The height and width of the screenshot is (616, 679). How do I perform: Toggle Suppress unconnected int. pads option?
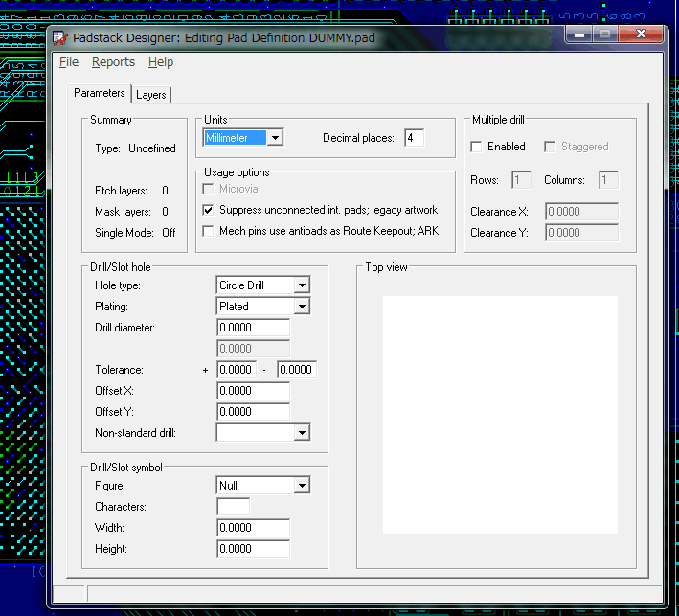click(209, 210)
